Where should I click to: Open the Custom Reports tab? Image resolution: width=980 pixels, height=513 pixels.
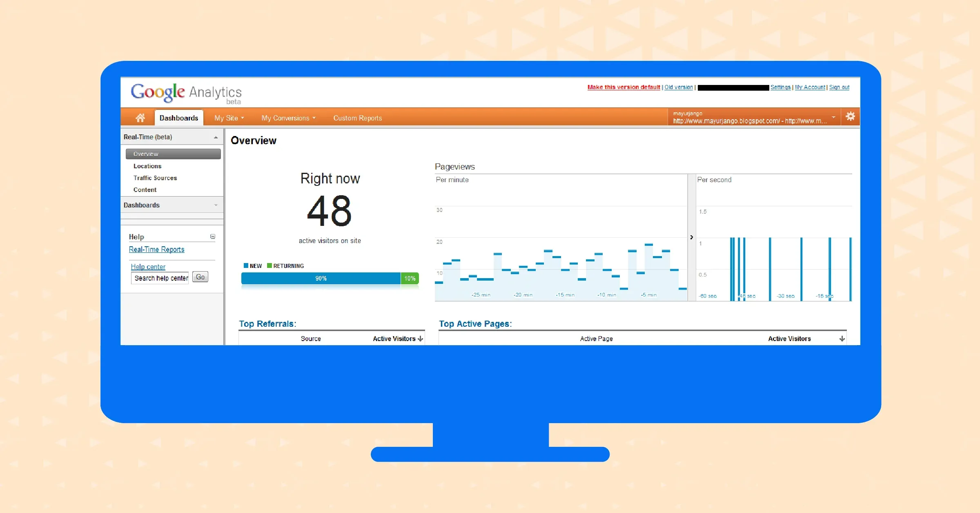358,118
